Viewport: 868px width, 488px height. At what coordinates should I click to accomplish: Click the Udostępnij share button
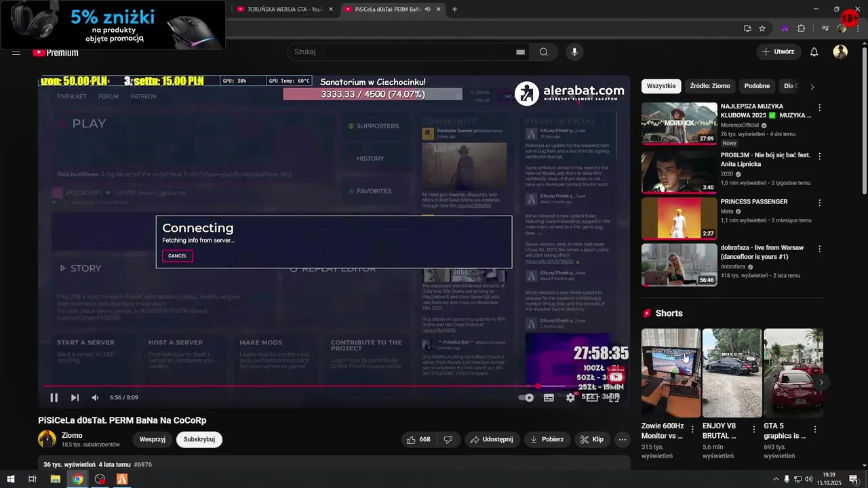point(492,439)
